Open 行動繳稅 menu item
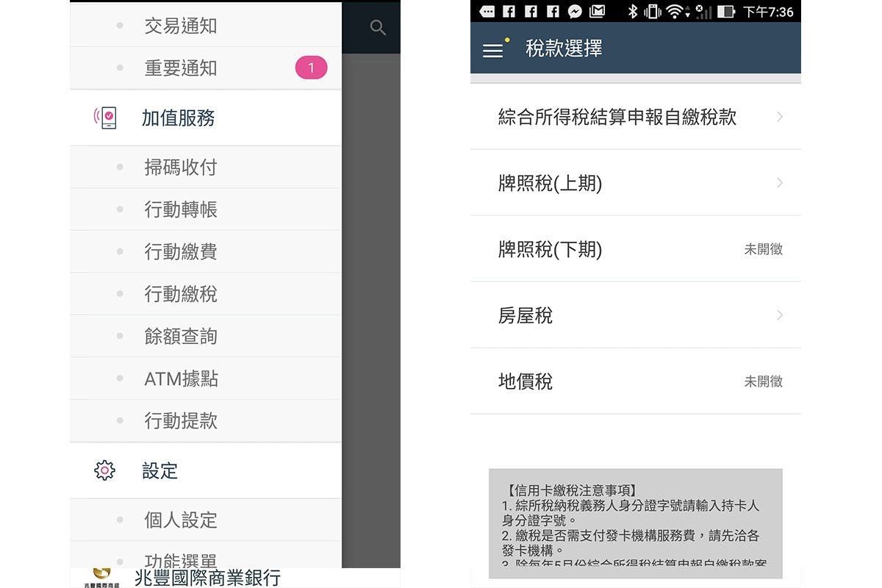 coord(206,294)
